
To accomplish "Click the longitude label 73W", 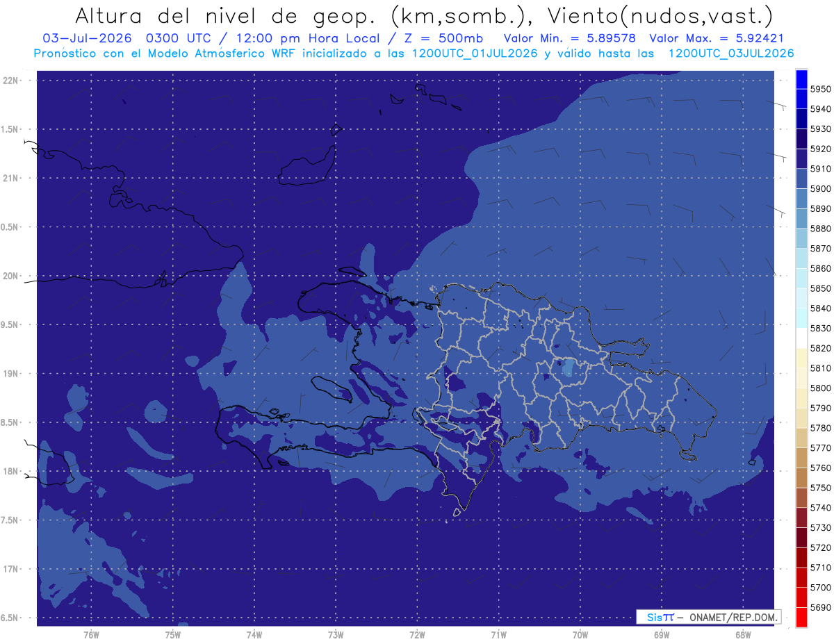I will point(336,635).
